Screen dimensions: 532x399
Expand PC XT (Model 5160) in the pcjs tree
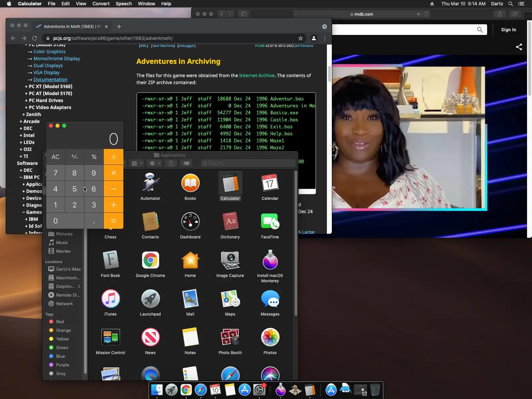coord(49,86)
